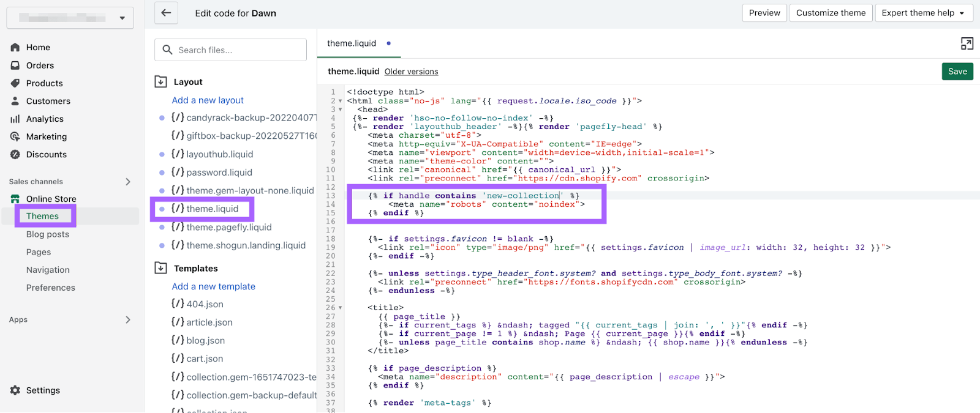Click the Home icon in sidebar
Image resolution: width=980 pixels, height=413 pixels.
point(15,48)
